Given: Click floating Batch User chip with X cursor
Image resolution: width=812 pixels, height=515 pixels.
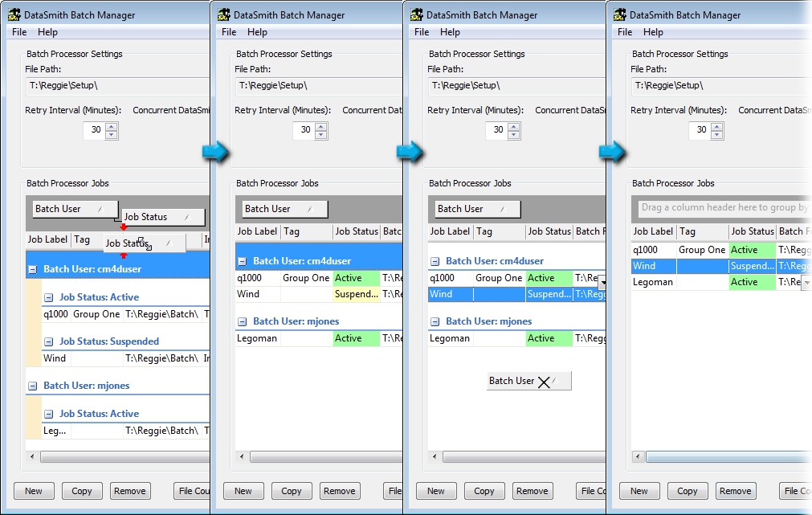Looking at the screenshot, I should point(528,381).
